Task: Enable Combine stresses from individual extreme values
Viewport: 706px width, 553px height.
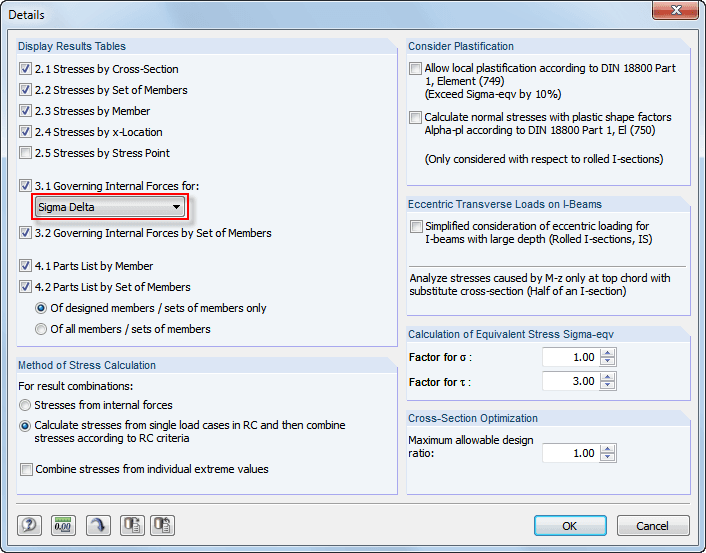Action: point(26,469)
